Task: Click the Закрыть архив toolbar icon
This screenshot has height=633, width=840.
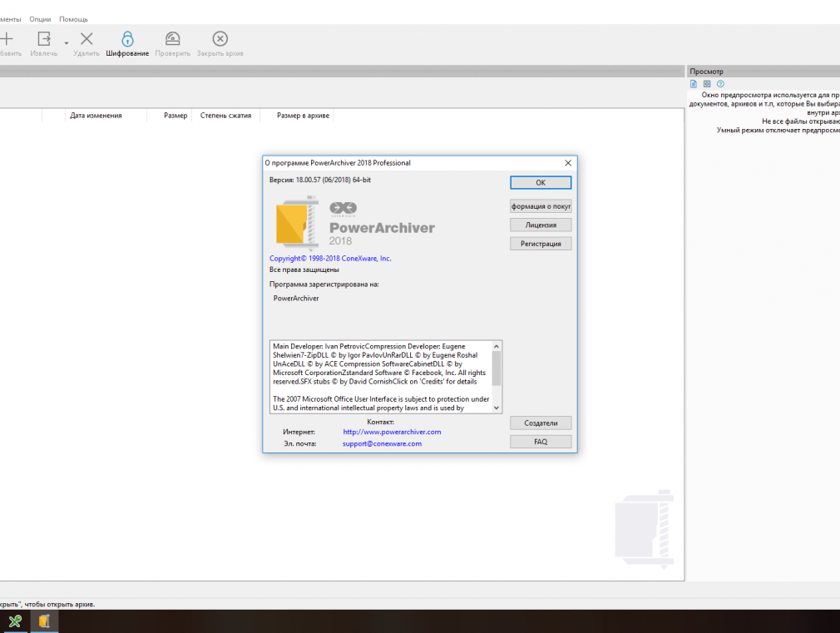Action: point(220,38)
